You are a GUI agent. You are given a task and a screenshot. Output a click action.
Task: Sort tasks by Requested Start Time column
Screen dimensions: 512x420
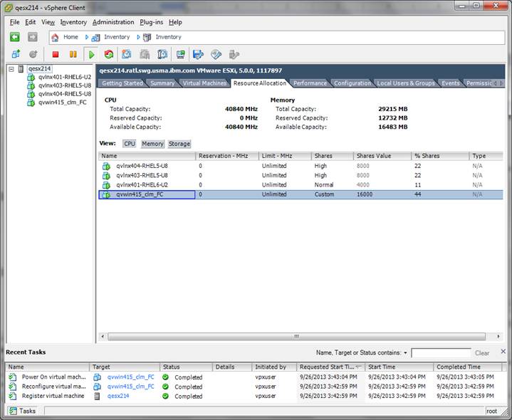[331, 367]
